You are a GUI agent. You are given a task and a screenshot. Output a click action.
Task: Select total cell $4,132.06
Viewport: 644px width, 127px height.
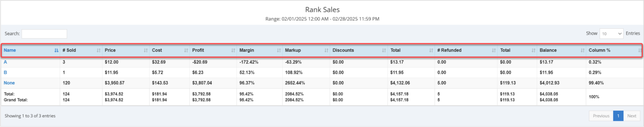click(400, 83)
